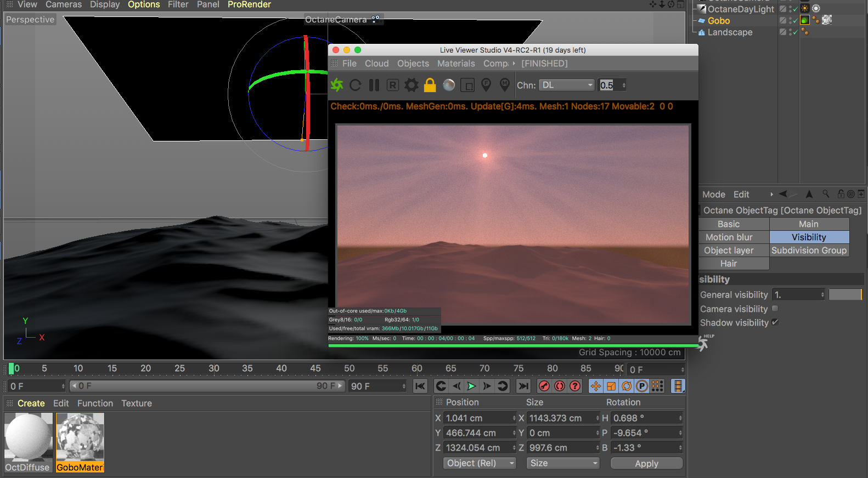Click the Apply button
Screen dimensions: 868x478
point(647,464)
